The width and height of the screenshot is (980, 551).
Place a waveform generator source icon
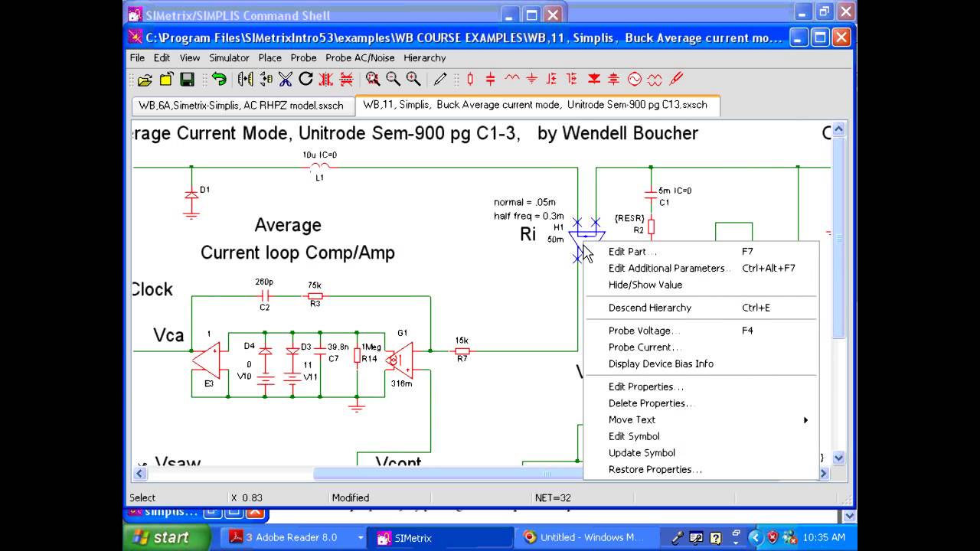(x=634, y=79)
